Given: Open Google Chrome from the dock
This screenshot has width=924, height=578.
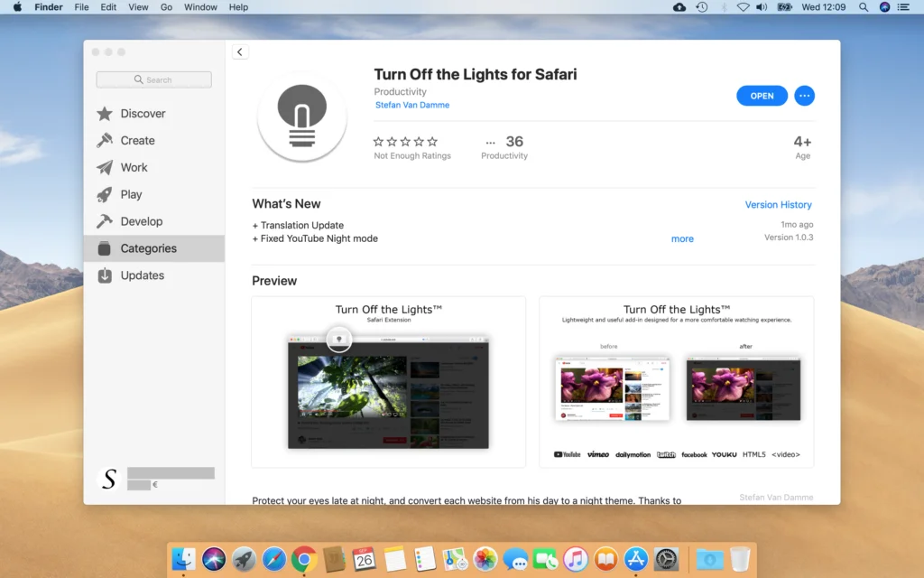Looking at the screenshot, I should point(304,558).
